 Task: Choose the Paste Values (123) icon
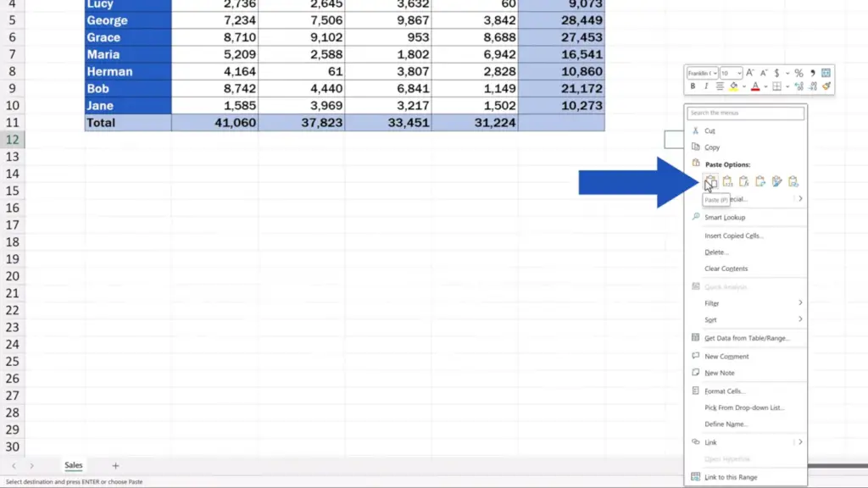(727, 181)
